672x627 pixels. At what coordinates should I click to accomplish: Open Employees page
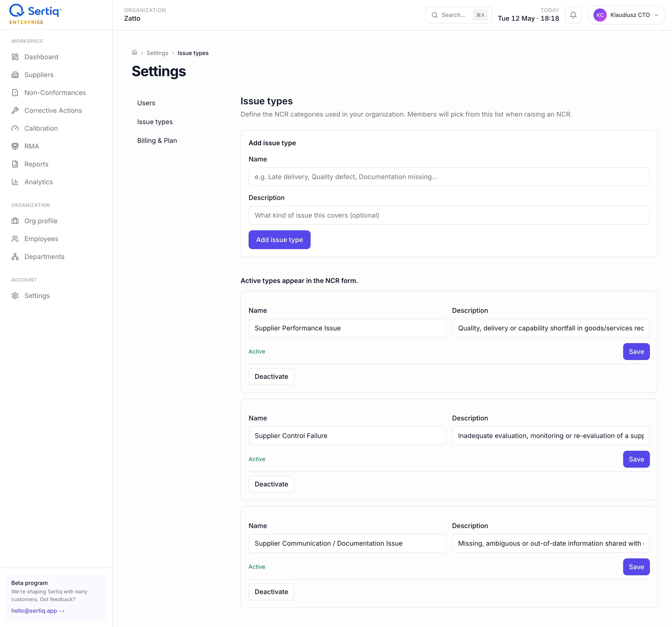pyautogui.click(x=41, y=239)
